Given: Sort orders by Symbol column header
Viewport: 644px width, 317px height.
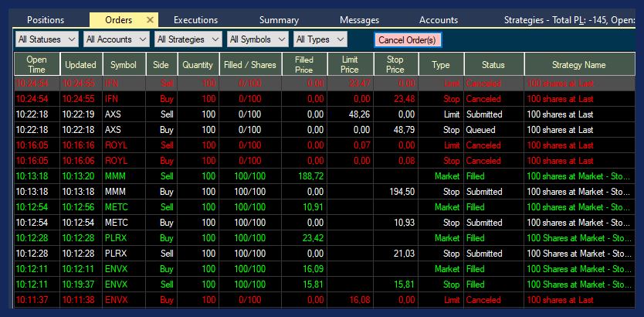Looking at the screenshot, I should point(123,65).
